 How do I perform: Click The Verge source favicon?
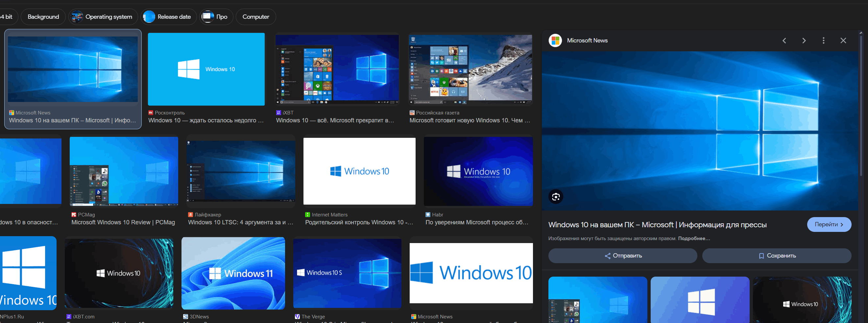[x=297, y=317]
